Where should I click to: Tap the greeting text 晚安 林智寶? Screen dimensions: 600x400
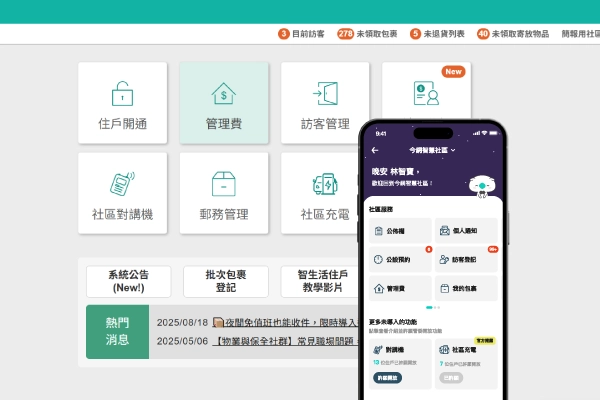[395, 171]
